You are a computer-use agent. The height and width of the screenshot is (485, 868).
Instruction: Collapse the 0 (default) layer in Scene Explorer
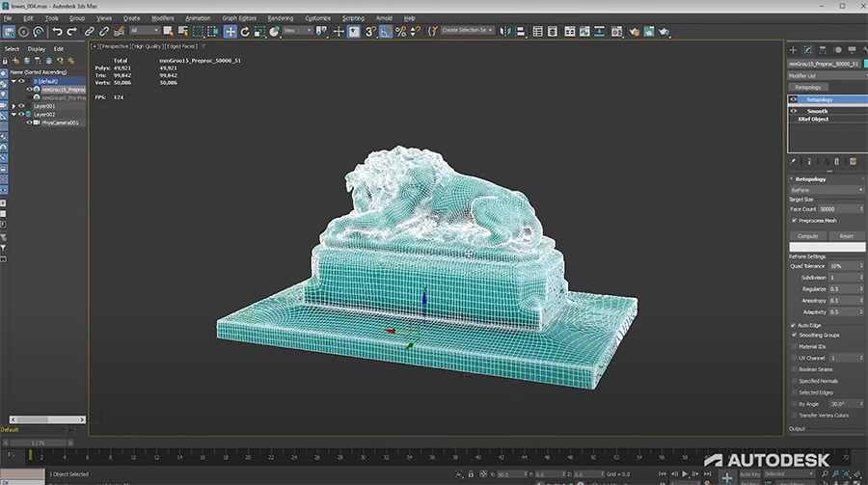point(14,81)
